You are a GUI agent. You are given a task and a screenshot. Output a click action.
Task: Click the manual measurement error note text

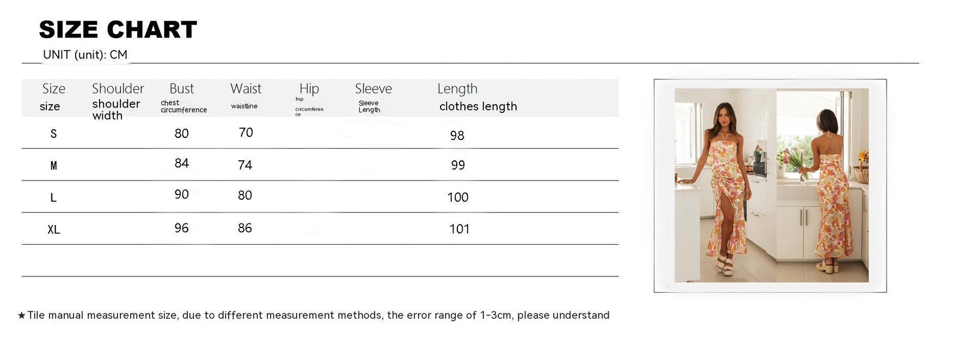318,316
